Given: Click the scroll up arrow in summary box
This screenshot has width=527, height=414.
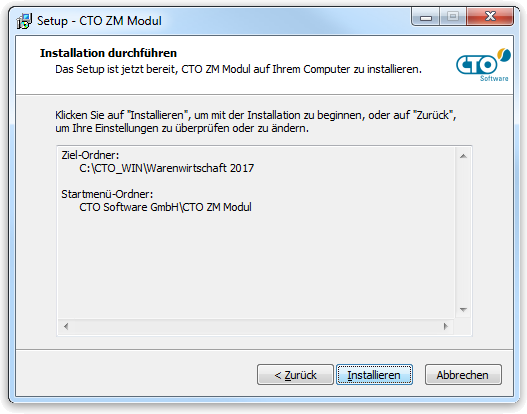Looking at the screenshot, I should click(463, 156).
